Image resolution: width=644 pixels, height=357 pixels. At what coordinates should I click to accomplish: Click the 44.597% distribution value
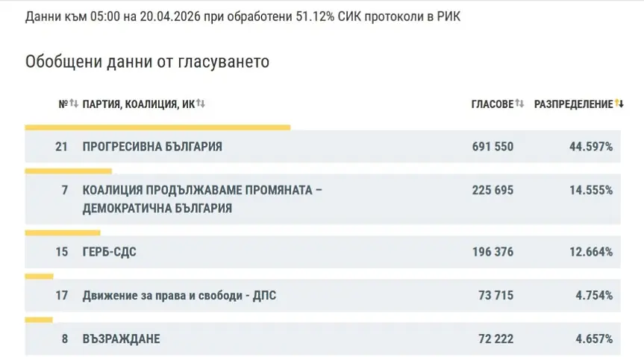[x=591, y=147]
